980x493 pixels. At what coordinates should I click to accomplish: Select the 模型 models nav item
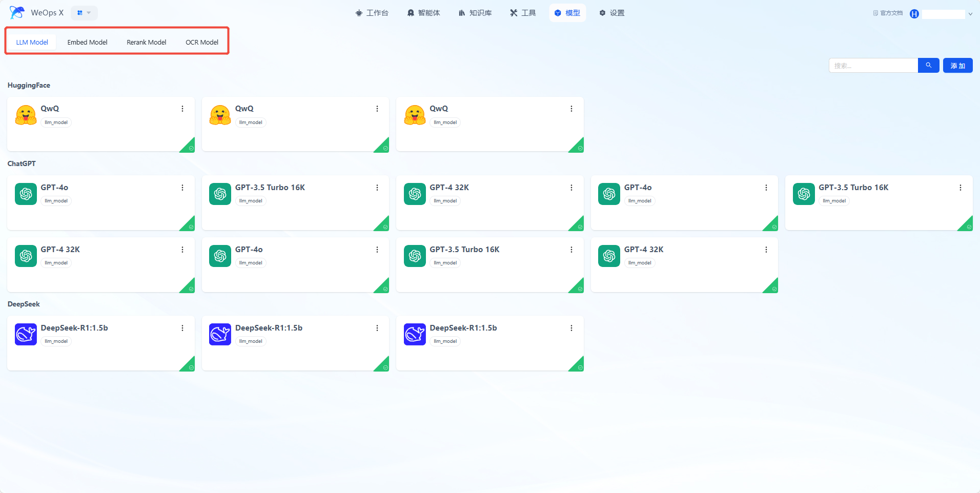pyautogui.click(x=567, y=13)
